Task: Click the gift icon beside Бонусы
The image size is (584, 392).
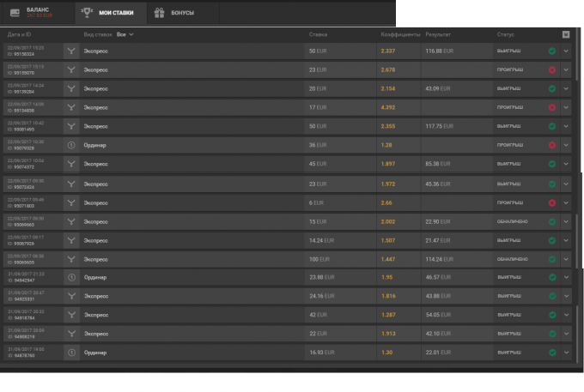Action: pyautogui.click(x=160, y=13)
